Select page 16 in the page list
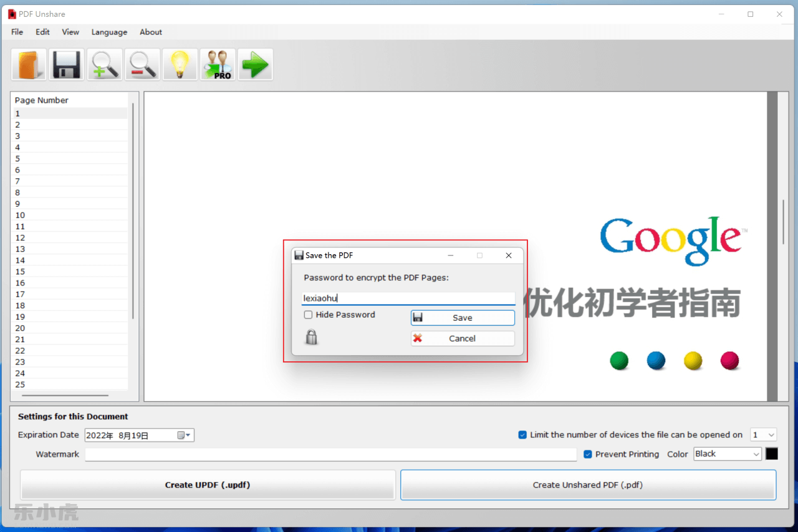The height and width of the screenshot is (532, 798). [70, 283]
